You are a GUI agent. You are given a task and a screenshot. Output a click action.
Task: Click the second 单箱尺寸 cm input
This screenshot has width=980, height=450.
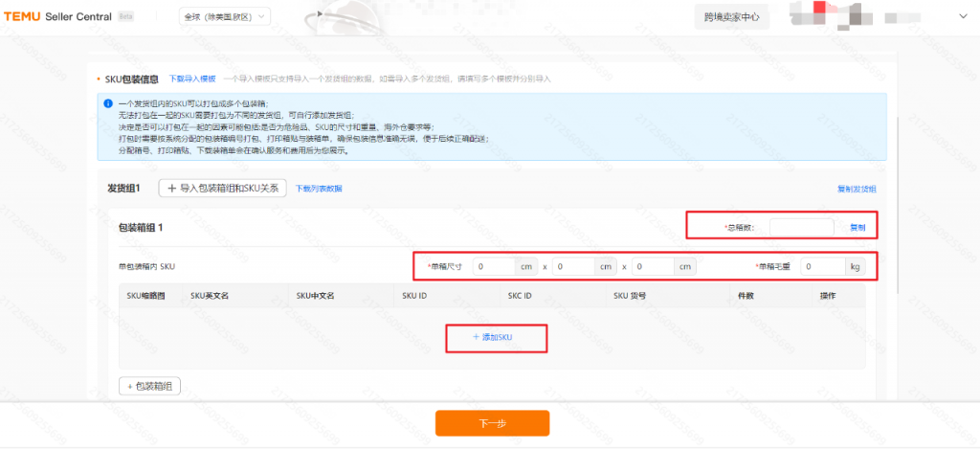coord(573,267)
